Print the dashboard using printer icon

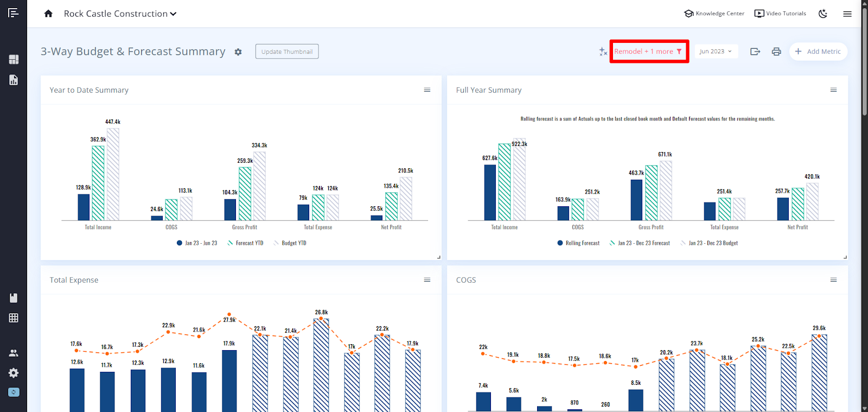pos(776,52)
